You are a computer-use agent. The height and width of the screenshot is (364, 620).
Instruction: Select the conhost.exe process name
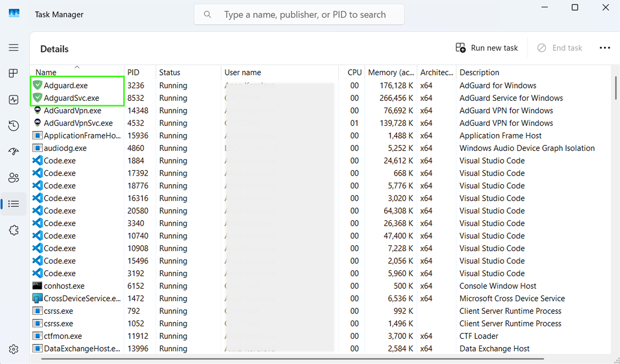point(64,286)
